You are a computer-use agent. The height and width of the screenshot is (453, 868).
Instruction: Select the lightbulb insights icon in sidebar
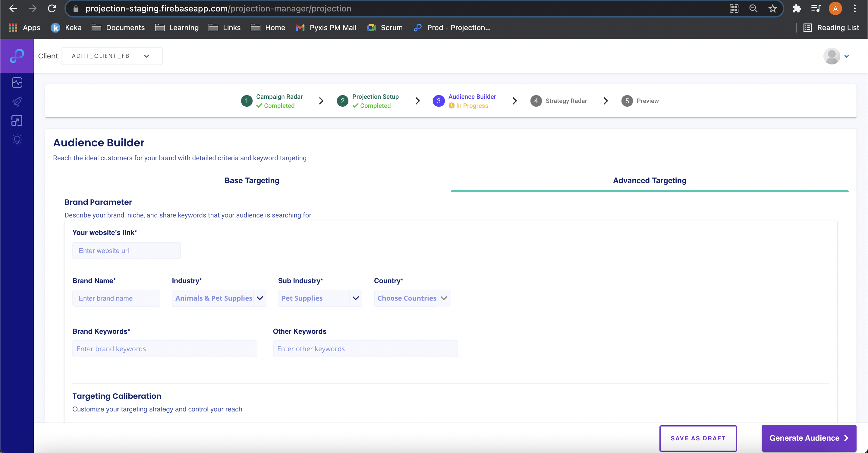tap(17, 139)
